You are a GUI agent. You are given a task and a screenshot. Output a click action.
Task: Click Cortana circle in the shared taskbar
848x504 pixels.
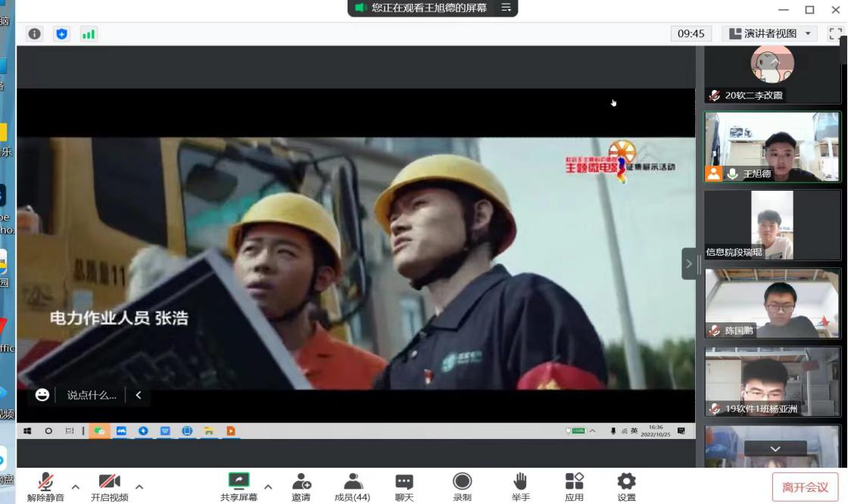pos(48,431)
